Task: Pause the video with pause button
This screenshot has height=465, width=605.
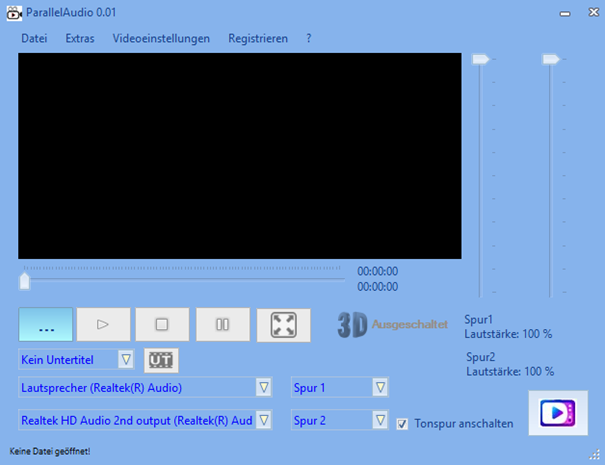Action: point(223,325)
